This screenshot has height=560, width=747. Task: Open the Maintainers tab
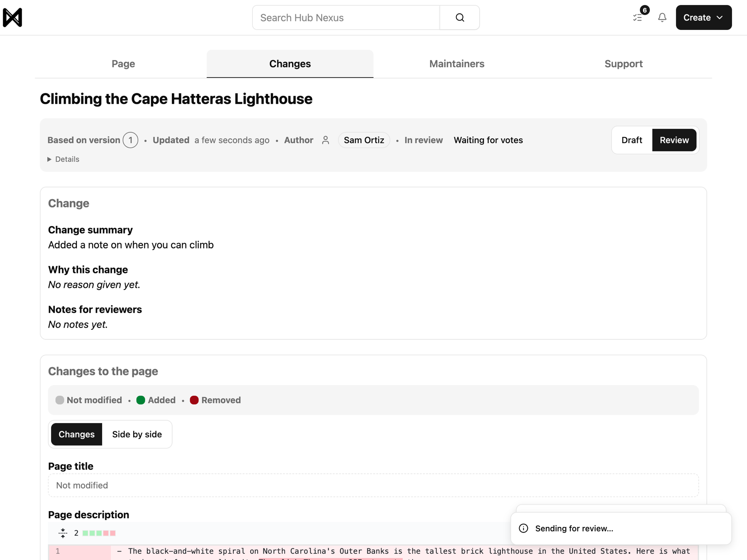456,64
